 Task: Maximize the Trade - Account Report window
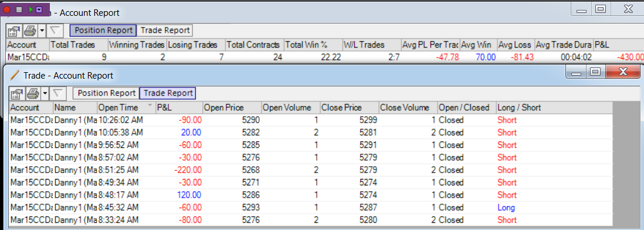point(595,72)
